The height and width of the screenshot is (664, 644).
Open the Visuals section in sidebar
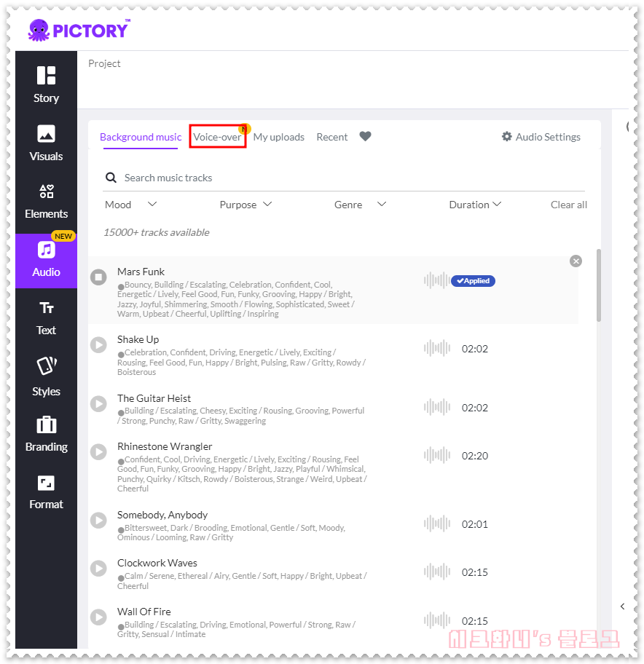pos(46,143)
